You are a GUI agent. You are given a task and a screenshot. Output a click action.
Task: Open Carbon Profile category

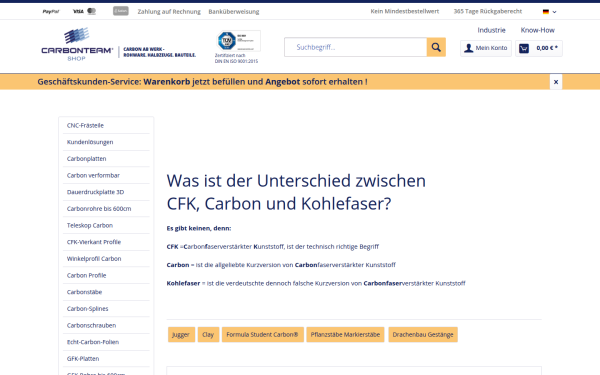point(106,275)
